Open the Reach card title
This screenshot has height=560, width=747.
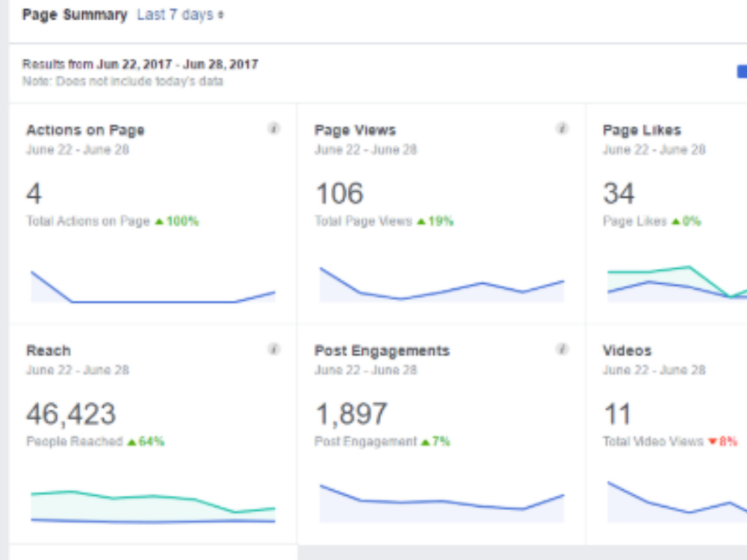(49, 350)
